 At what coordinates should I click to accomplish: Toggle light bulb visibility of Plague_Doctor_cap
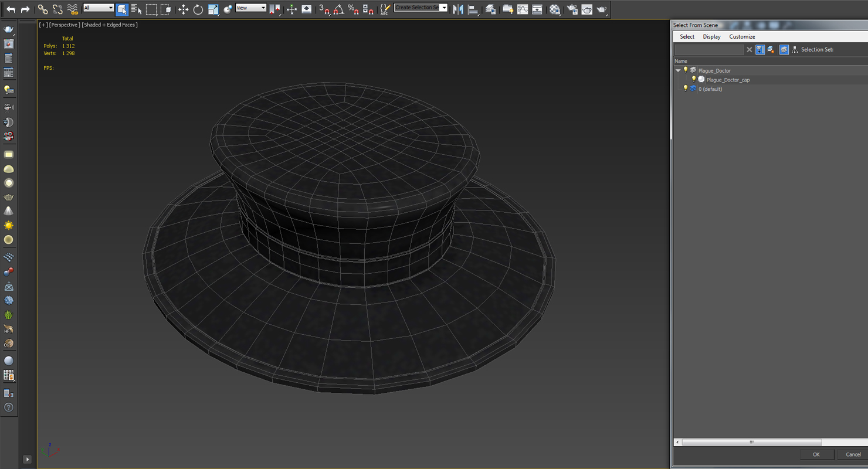[x=693, y=79]
